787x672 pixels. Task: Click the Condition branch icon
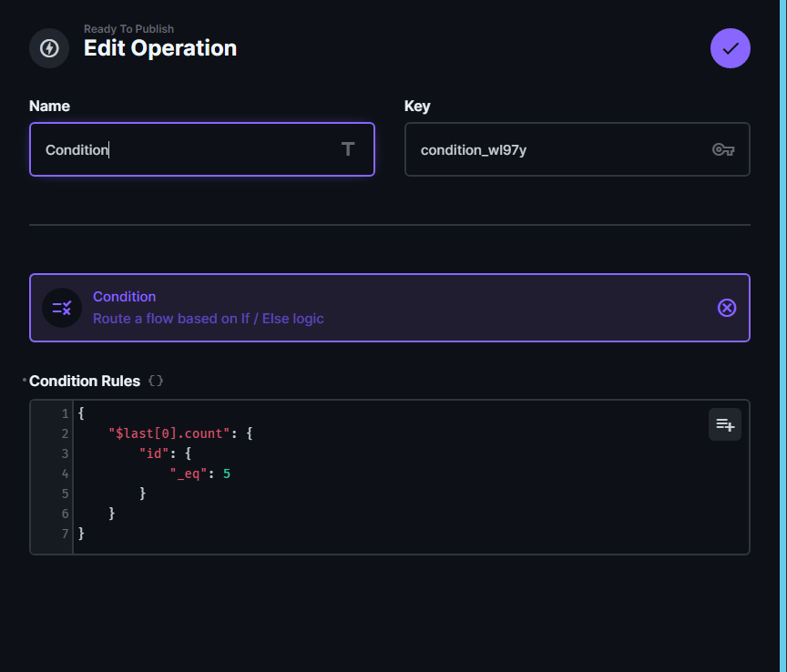pos(61,308)
